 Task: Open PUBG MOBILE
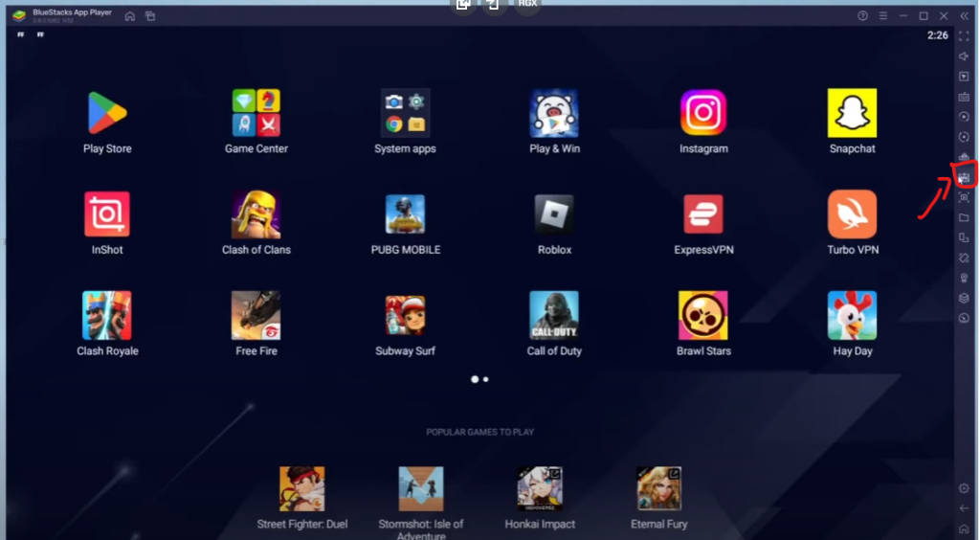pos(405,214)
